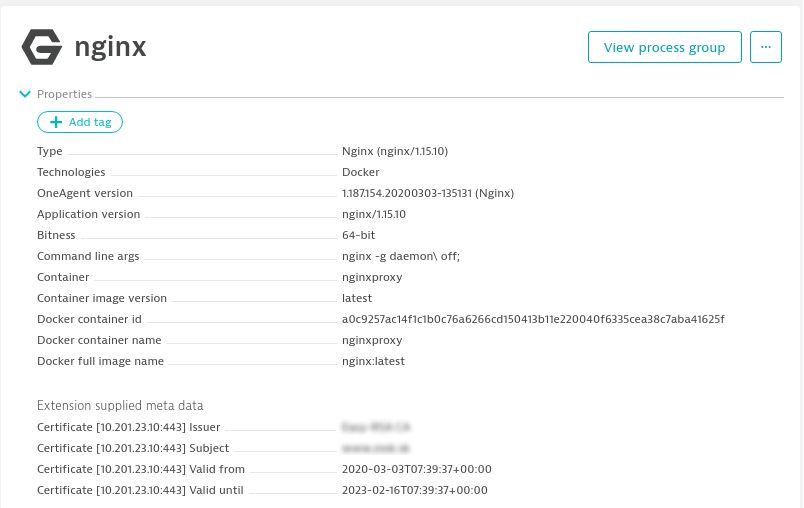Screen dimensions: 804x508
Task: Click the Certificate Issuer label
Action: coord(128,427)
